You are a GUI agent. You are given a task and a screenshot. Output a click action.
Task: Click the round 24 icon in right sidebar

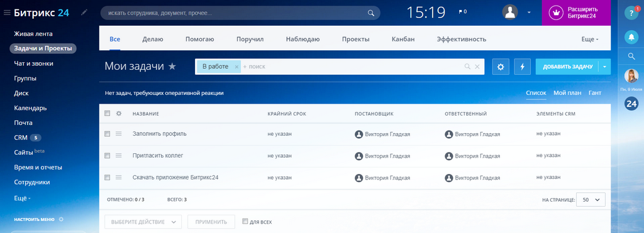(631, 104)
